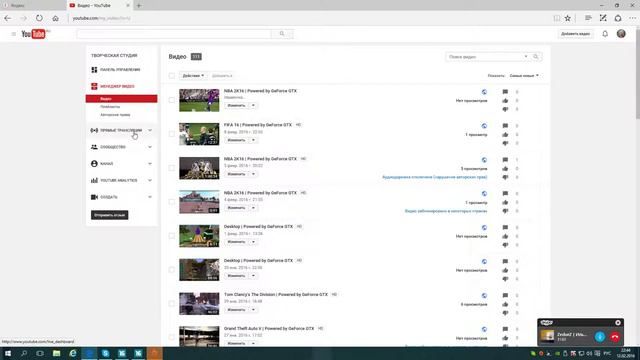640x360 pixels.
Task: Tick checkbox for Grand Theft Auto V video
Action: pos(172,338)
